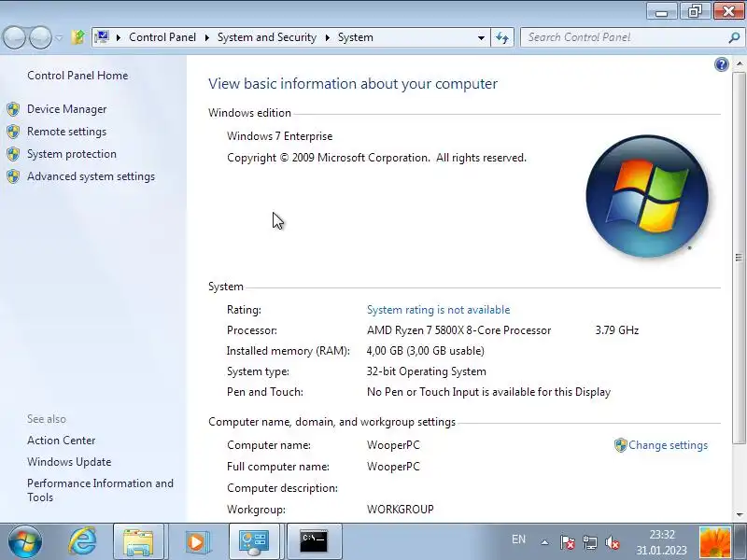747x560 pixels.
Task: Open Action Center under See also
Action: [x=61, y=440]
